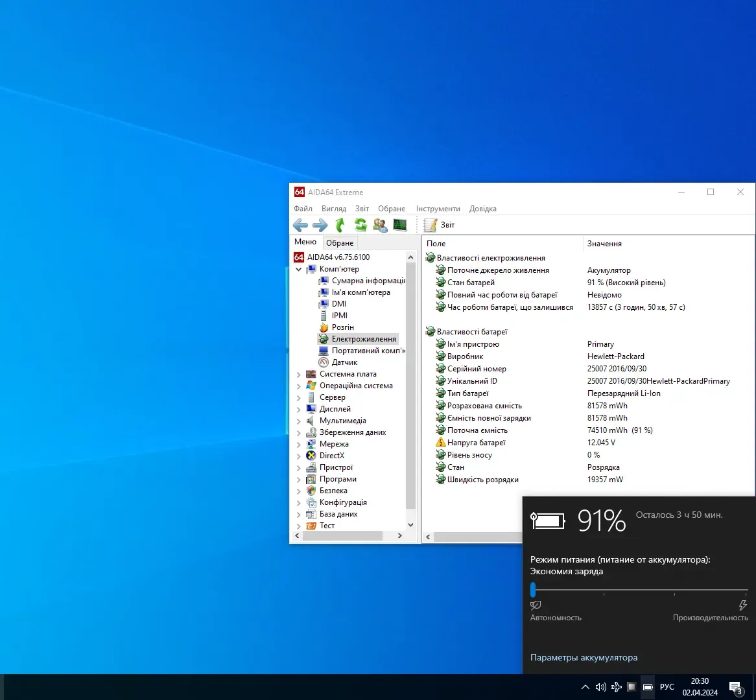The image size is (756, 700).
Task: Expand the Мультимедіа tree node
Action: coord(299,421)
